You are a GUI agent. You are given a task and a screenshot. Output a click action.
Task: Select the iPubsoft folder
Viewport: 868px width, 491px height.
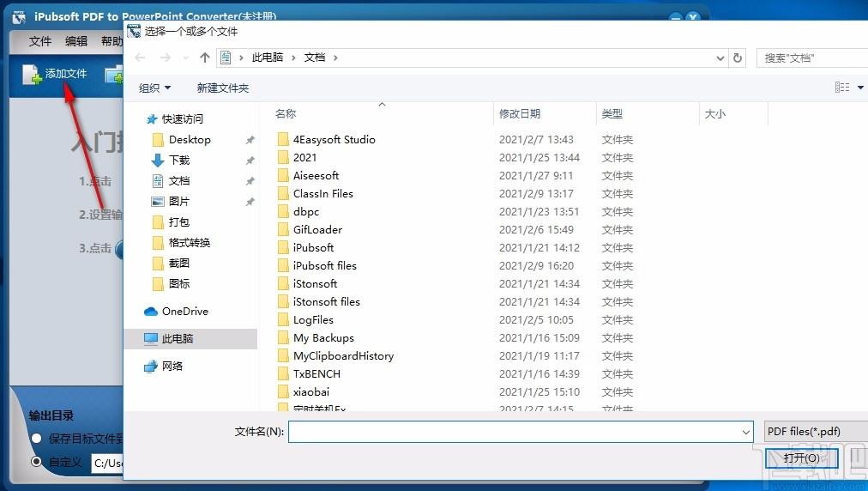[313, 248]
